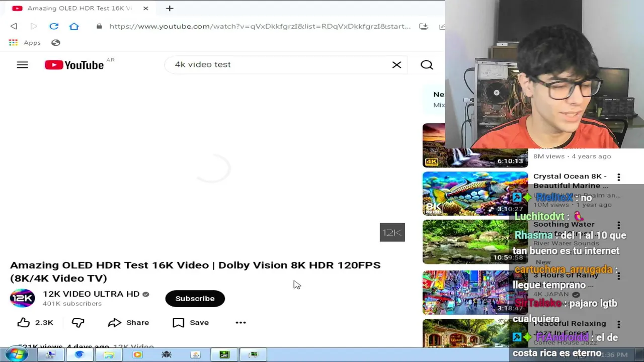Run the YouTube search magnifier
Viewport: 644px width, 362px height.
click(427, 65)
